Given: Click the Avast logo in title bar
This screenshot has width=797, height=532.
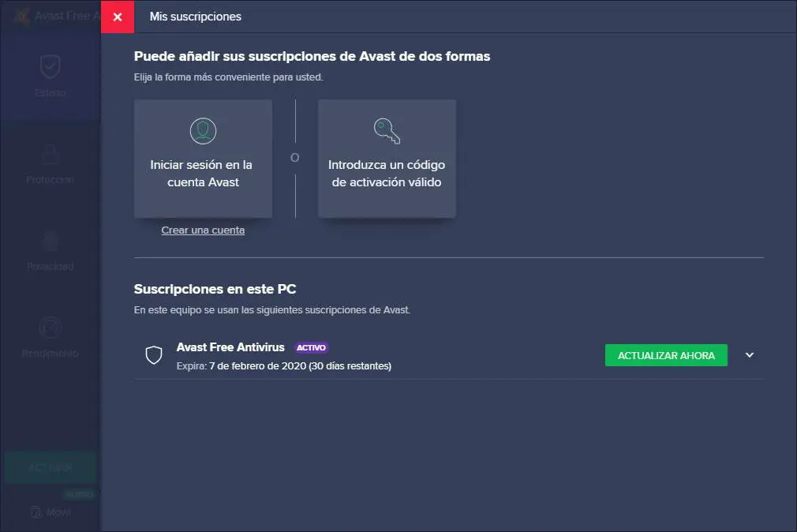Looking at the screenshot, I should [21, 16].
